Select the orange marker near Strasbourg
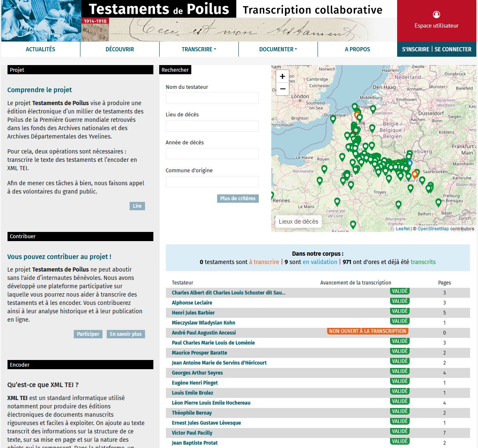Screen dimensions: 478x448 [415, 174]
